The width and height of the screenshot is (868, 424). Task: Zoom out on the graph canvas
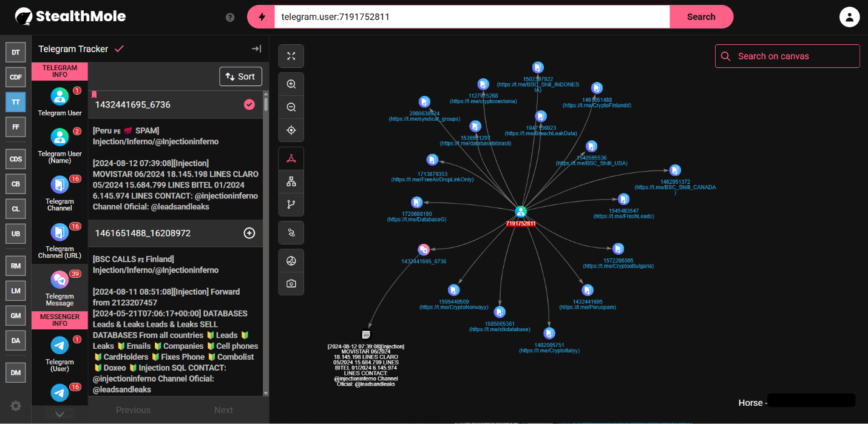tap(291, 107)
